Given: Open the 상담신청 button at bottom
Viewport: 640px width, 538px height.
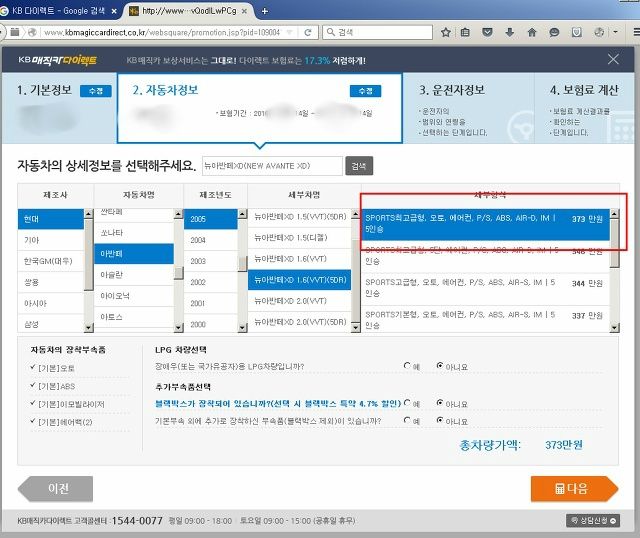Looking at the screenshot, I should 593,520.
